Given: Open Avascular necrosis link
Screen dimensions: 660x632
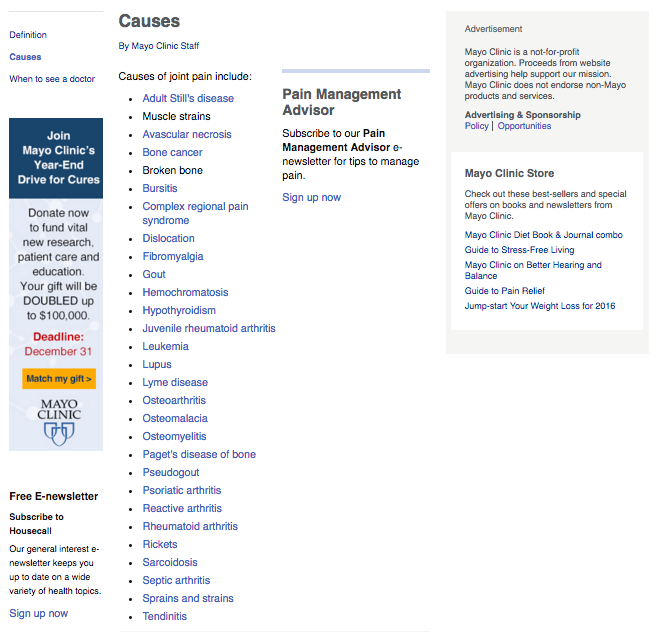Looking at the screenshot, I should pos(187,134).
